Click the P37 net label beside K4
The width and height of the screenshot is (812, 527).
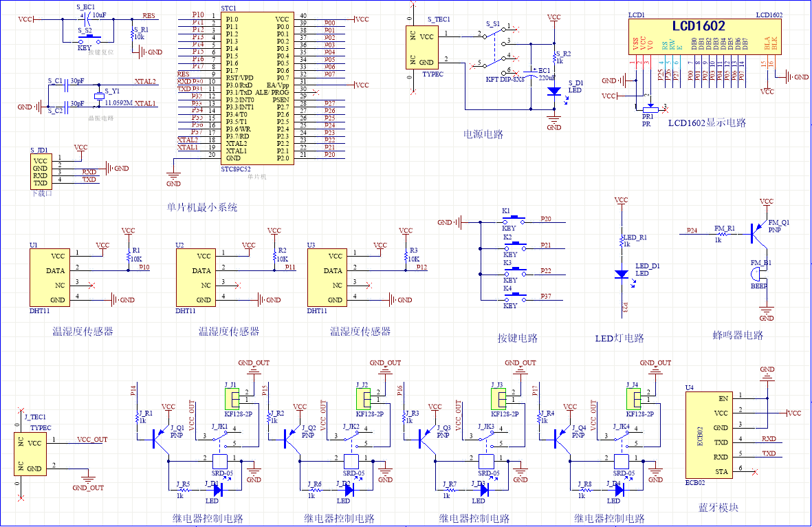click(x=546, y=296)
